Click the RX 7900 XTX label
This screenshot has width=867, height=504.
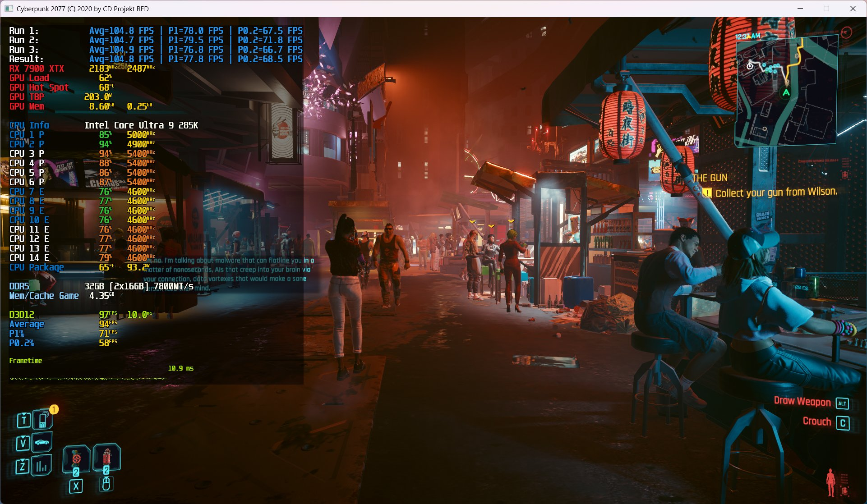[37, 69]
